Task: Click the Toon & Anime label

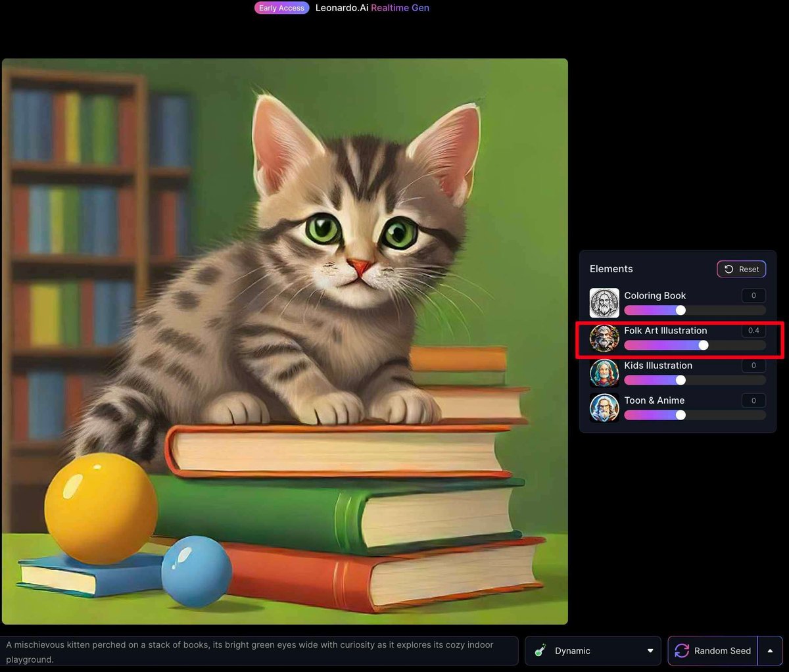Action: click(654, 400)
